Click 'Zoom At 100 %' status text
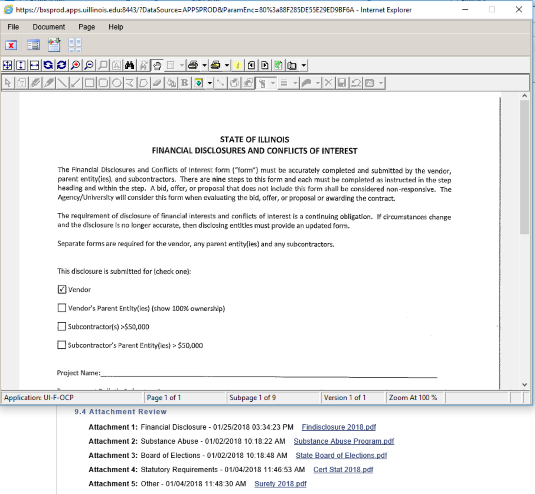This screenshot has height=494, width=535. tap(413, 398)
